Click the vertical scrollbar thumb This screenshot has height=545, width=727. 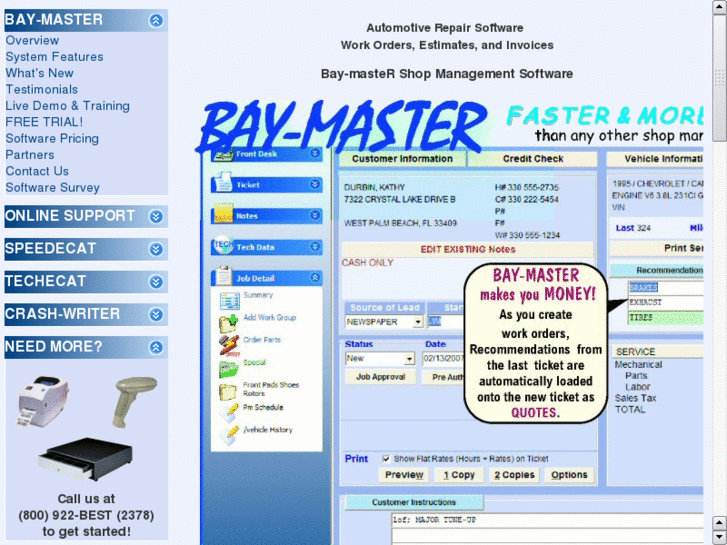click(720, 78)
